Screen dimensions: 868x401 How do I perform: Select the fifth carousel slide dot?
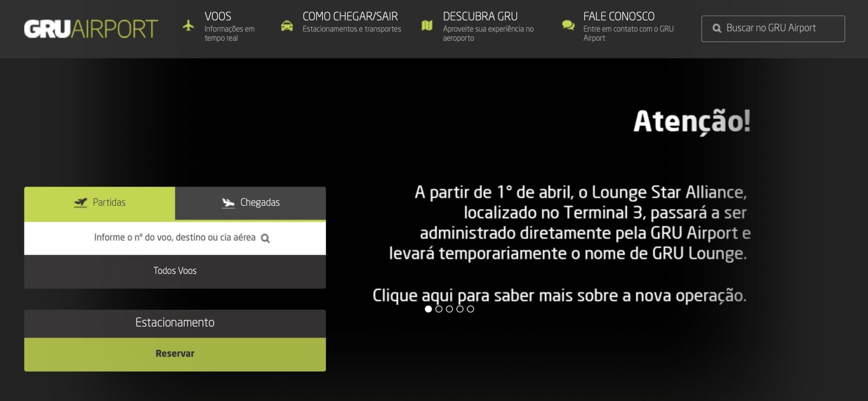click(x=470, y=309)
